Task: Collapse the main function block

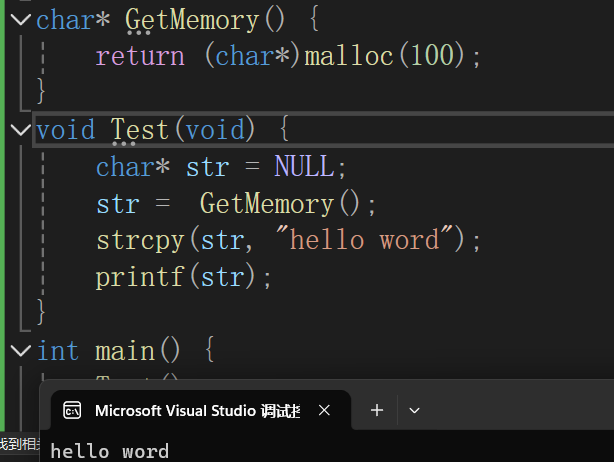Action: click(x=20, y=350)
